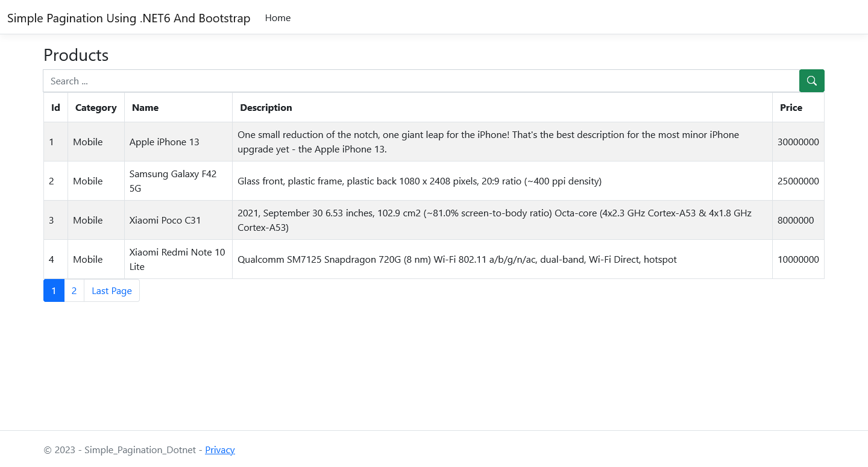Click the Mobile category in Redmi Note row
This screenshot has height=467, width=868.
96,259
